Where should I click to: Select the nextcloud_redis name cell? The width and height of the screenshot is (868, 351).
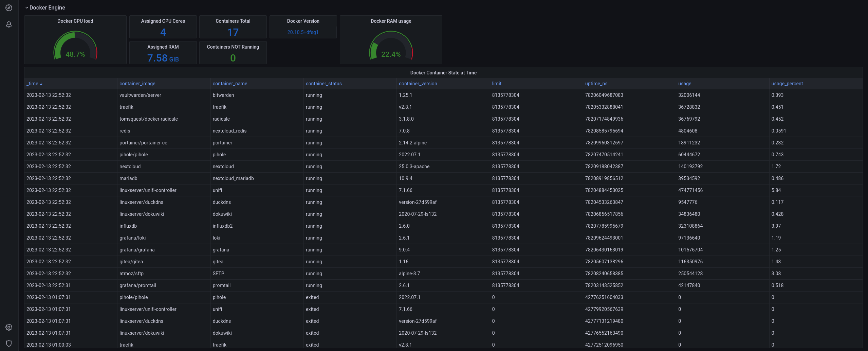tap(257, 131)
